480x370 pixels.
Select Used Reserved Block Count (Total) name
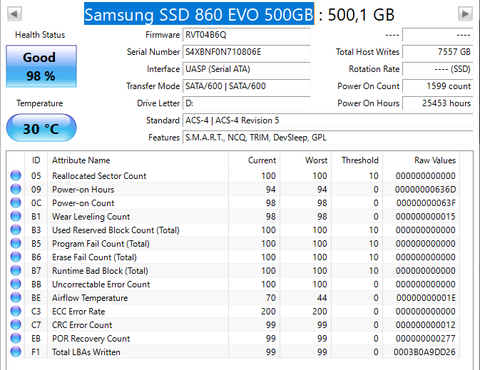coord(116,230)
